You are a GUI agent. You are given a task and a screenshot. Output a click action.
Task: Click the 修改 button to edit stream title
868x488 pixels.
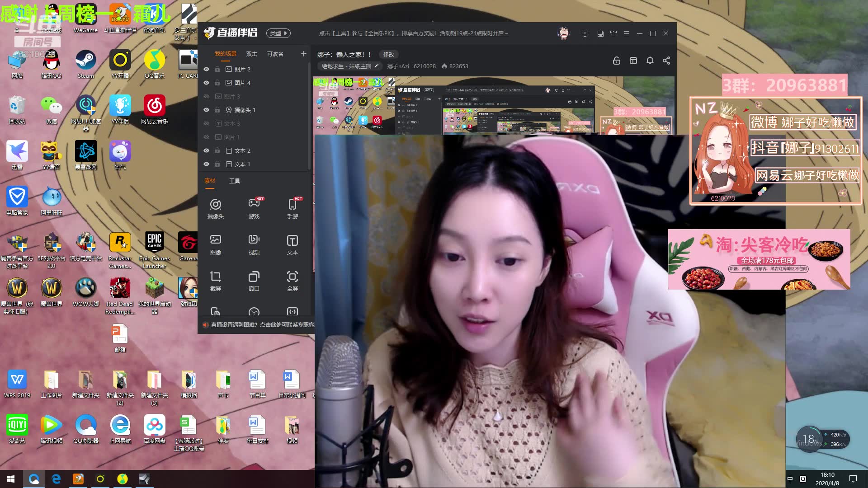click(388, 54)
